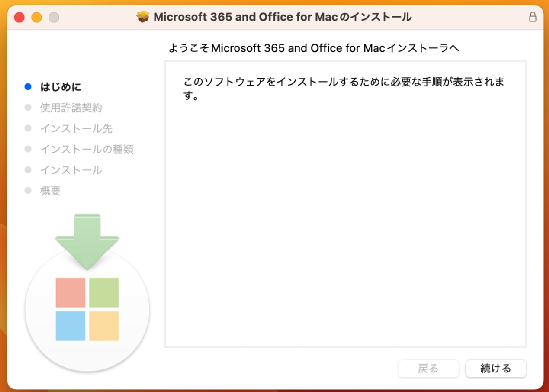Click the lock icon in title bar
549x392 pixels.
coord(533,17)
